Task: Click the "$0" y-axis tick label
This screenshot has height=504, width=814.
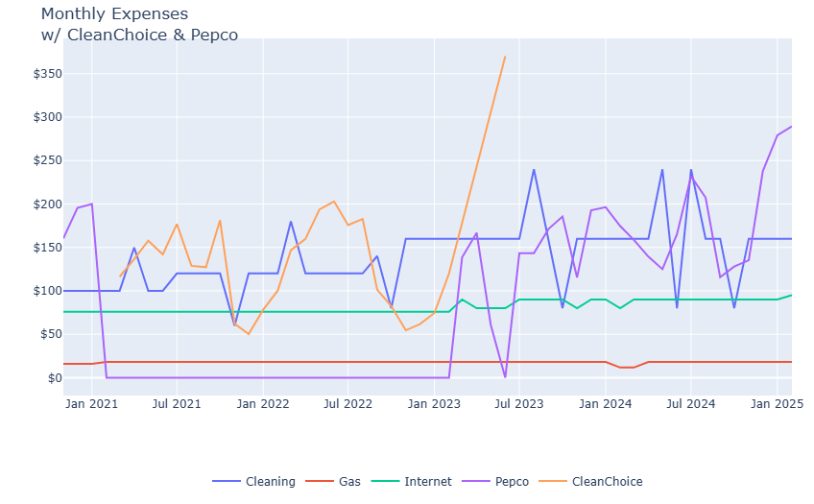Action: click(52, 378)
